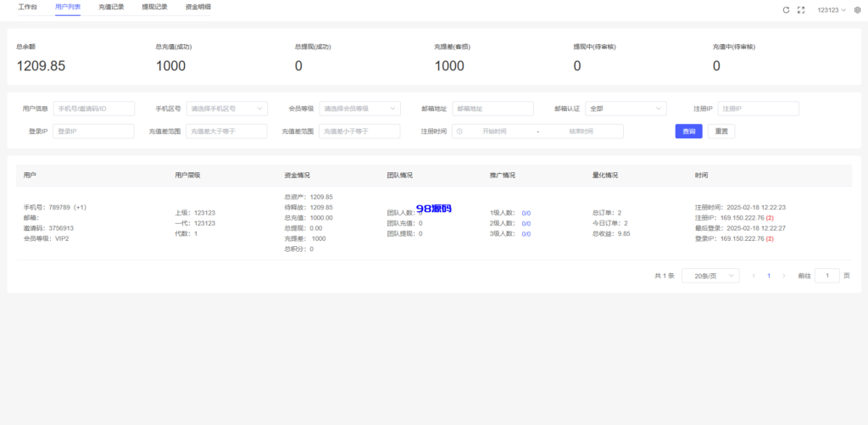Click the red (2) beside 注册IP
Image resolution: width=868 pixels, height=425 pixels.
[x=770, y=218]
